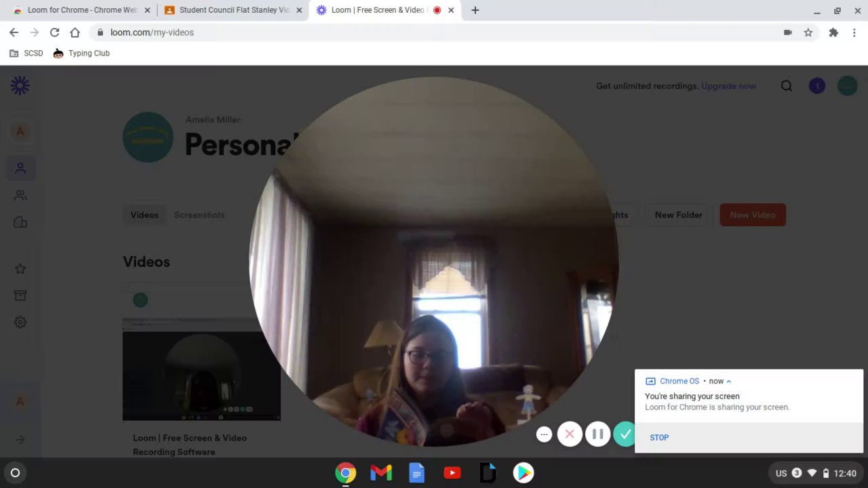Viewport: 868px width, 488px height.
Task: Click the Loom logo in the sidebar
Action: coord(20,85)
